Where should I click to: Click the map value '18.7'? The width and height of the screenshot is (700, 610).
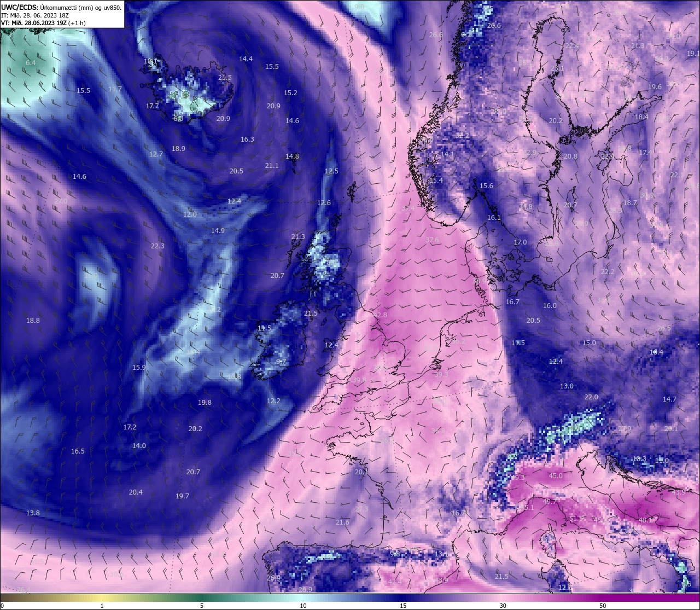(630, 203)
